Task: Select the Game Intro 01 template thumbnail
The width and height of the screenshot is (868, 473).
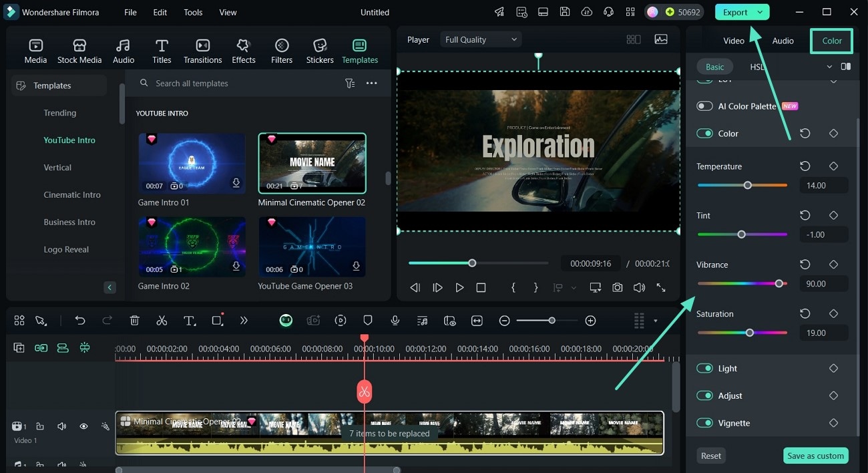Action: (192, 164)
